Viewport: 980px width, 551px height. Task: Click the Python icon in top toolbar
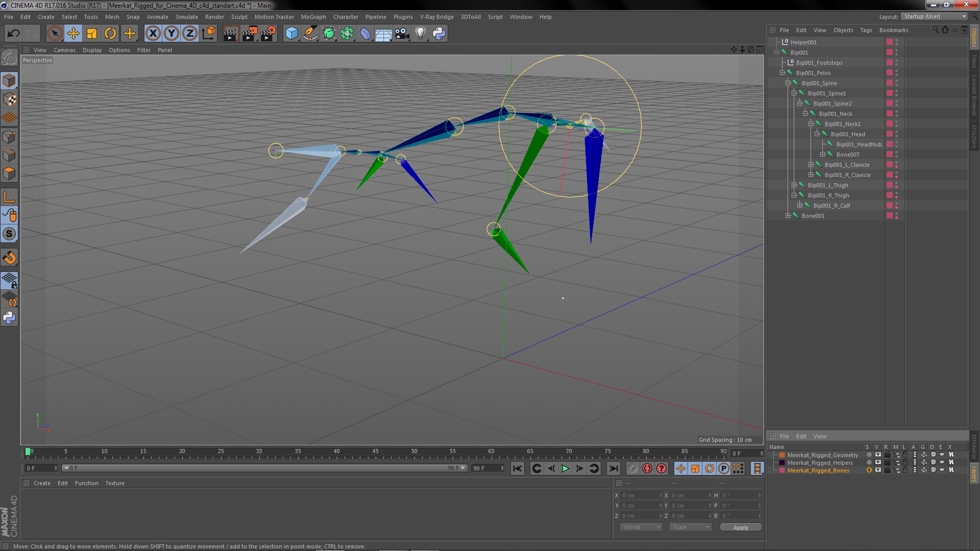click(x=439, y=34)
